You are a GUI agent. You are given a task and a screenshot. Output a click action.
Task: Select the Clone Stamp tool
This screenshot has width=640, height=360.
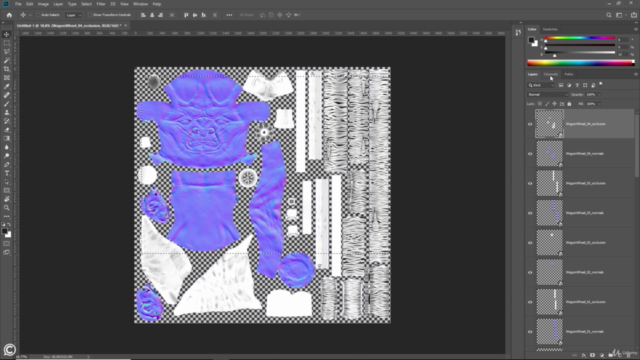[7, 112]
